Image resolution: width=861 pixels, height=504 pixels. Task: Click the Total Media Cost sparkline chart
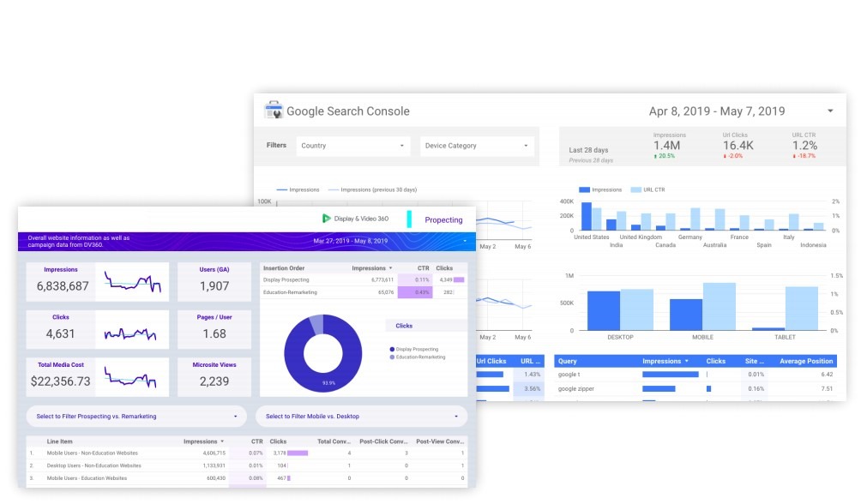click(130, 378)
